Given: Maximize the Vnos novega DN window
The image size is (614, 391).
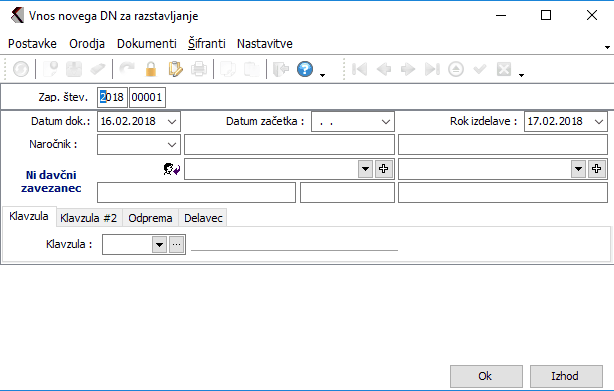Looking at the screenshot, I should tap(546, 16).
